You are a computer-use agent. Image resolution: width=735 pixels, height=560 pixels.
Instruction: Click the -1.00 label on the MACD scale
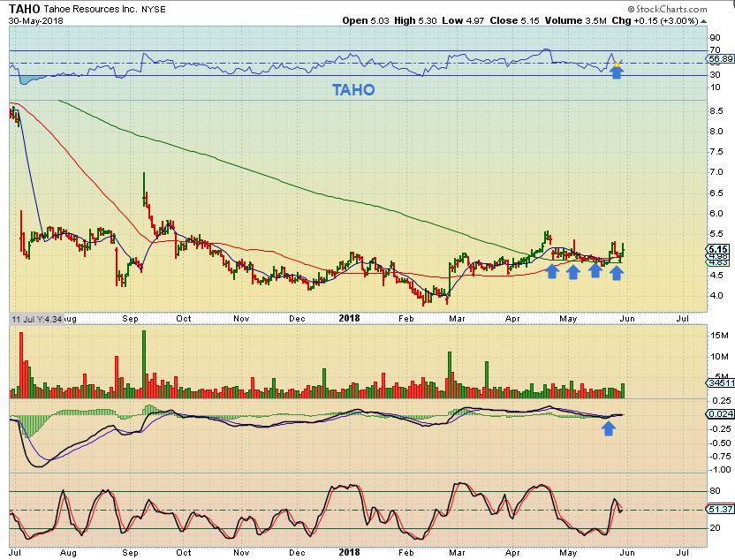pos(722,470)
